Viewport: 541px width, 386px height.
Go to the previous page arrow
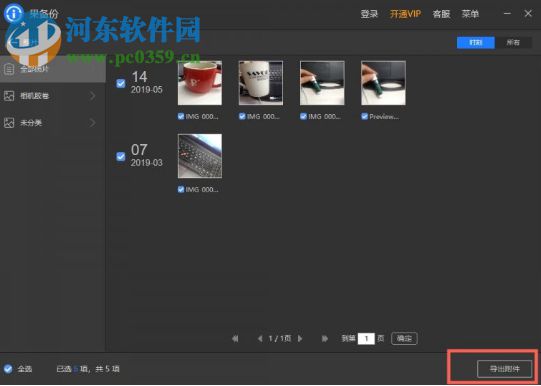(x=260, y=338)
